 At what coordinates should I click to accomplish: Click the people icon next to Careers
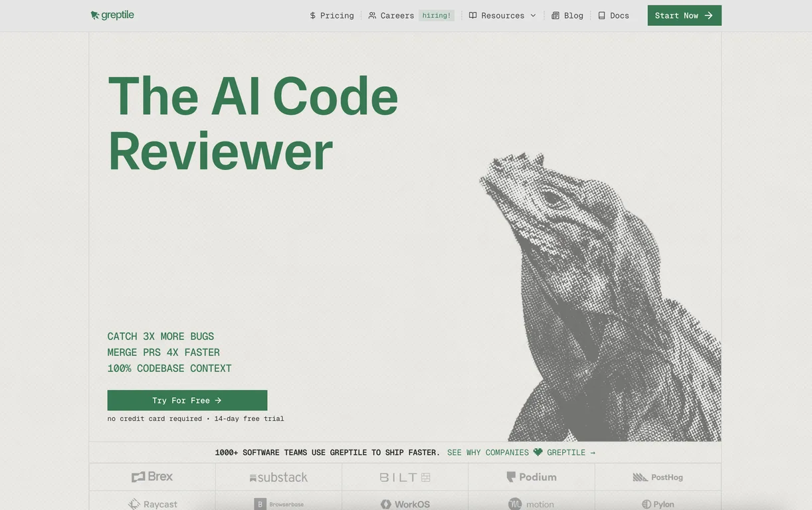point(372,15)
